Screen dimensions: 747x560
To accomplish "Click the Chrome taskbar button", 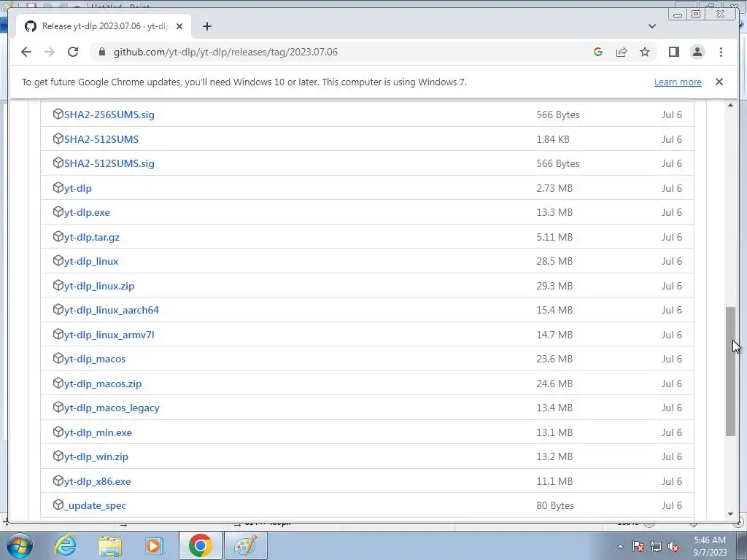I will coord(200,545).
